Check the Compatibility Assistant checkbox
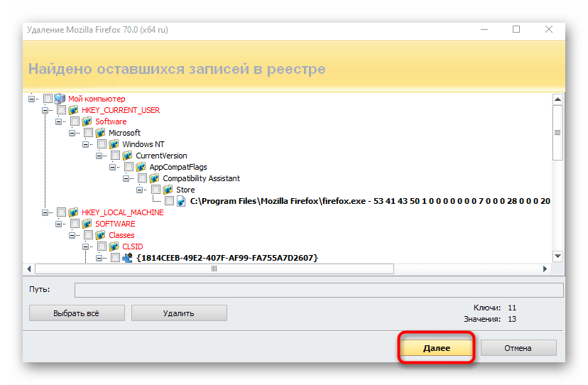The image size is (588, 385). pyautogui.click(x=143, y=178)
